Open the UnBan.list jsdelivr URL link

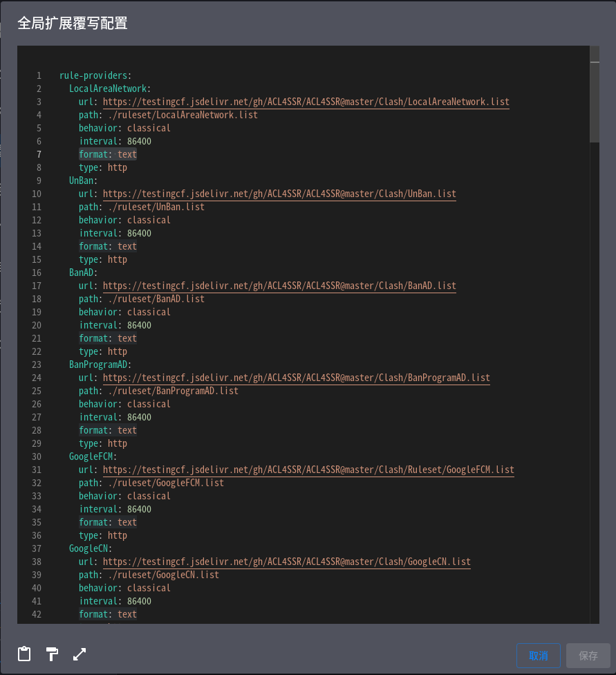(279, 194)
